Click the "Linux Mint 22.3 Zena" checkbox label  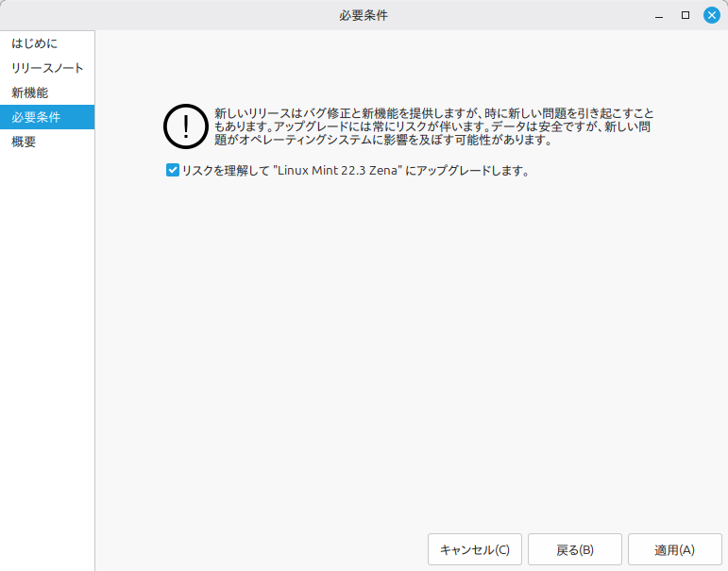(x=355, y=172)
